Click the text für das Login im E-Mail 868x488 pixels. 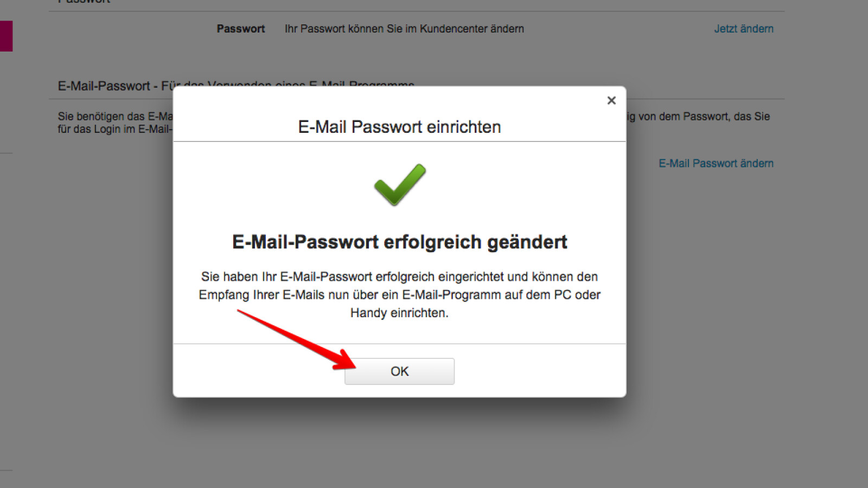[x=114, y=129]
